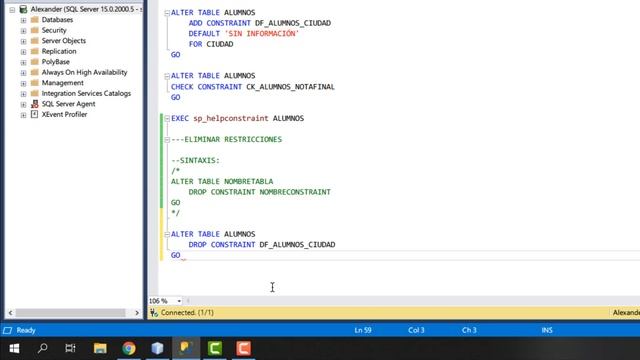Click the NOMBRECONSTRAINT placeholder in the comment

295,192
